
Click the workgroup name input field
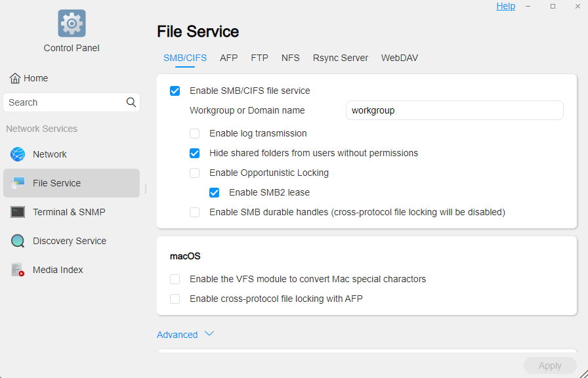(454, 110)
